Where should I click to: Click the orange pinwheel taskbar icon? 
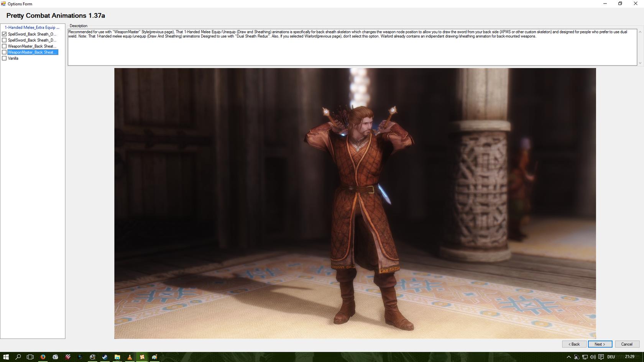pyautogui.click(x=142, y=357)
